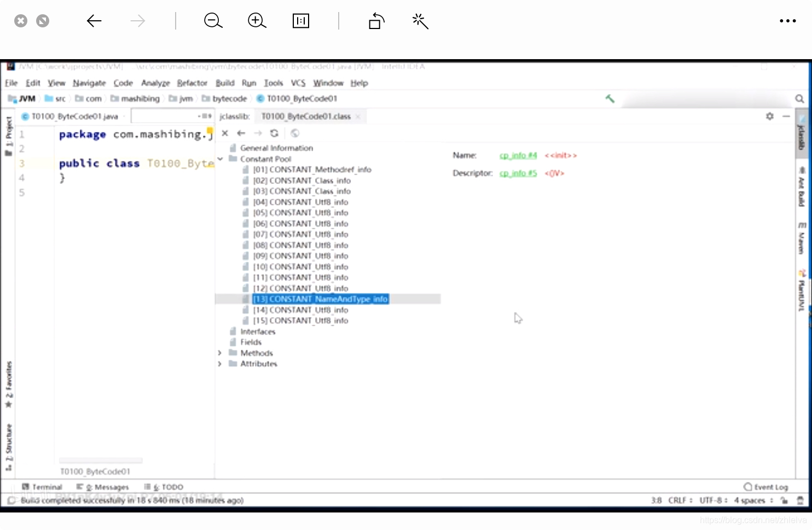The image size is (812, 530).
Task: Click the zoom in magnifier in the viewer toolbar
Action: pyautogui.click(x=257, y=21)
